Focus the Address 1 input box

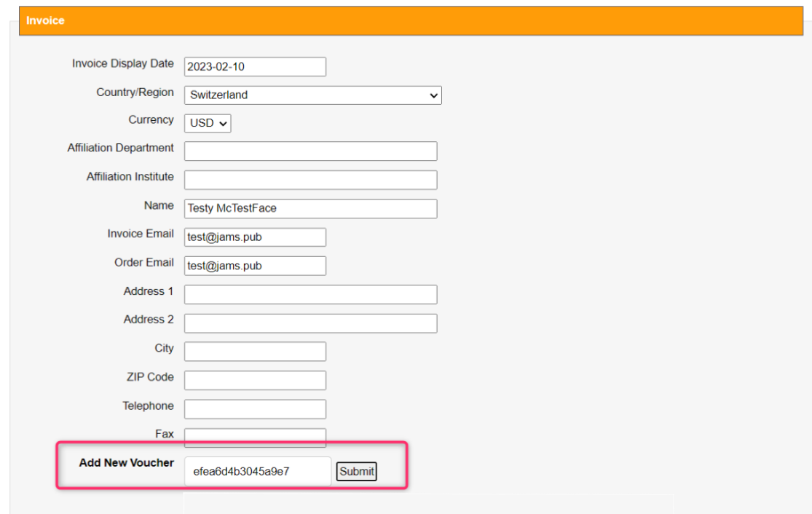(x=310, y=294)
